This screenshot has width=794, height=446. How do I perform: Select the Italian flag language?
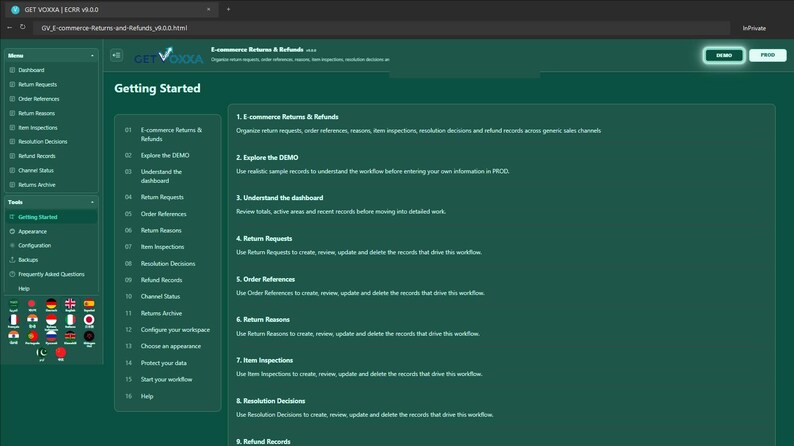[70, 320]
